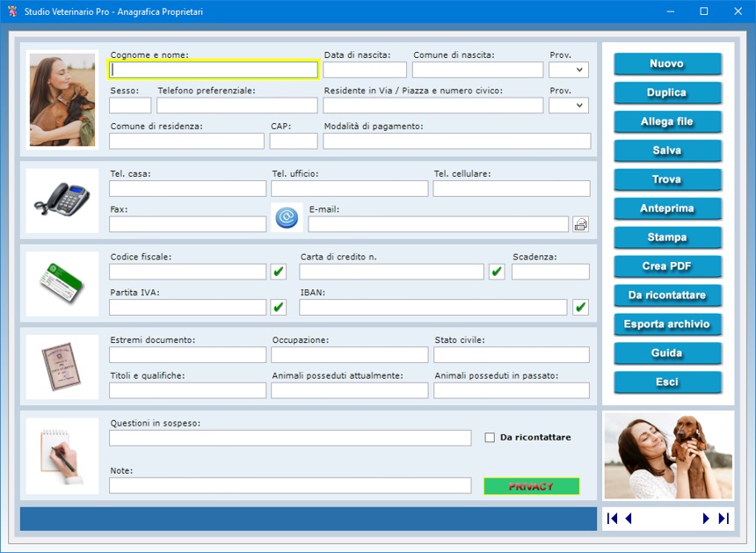
Task: Click the Modalità di pagamento field
Action: [x=457, y=141]
